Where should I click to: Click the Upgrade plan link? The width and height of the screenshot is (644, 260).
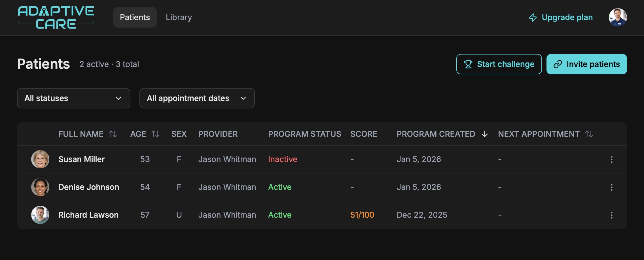pyautogui.click(x=567, y=17)
